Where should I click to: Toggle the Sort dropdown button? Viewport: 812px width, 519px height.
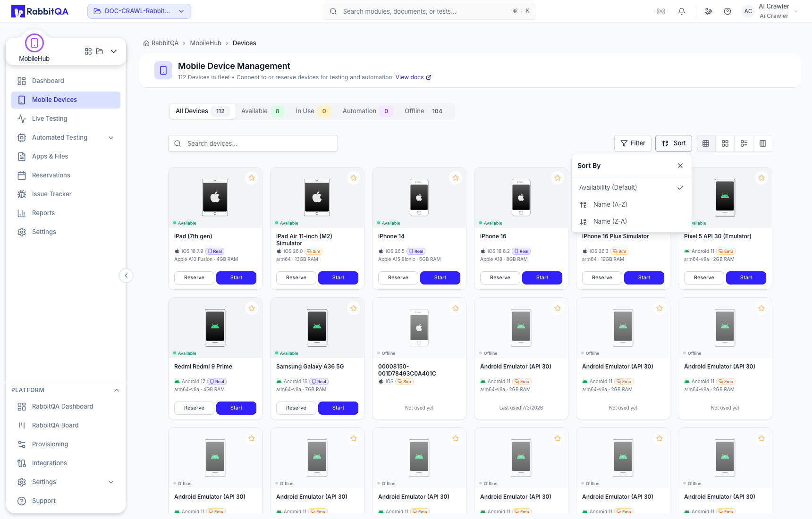tap(674, 143)
